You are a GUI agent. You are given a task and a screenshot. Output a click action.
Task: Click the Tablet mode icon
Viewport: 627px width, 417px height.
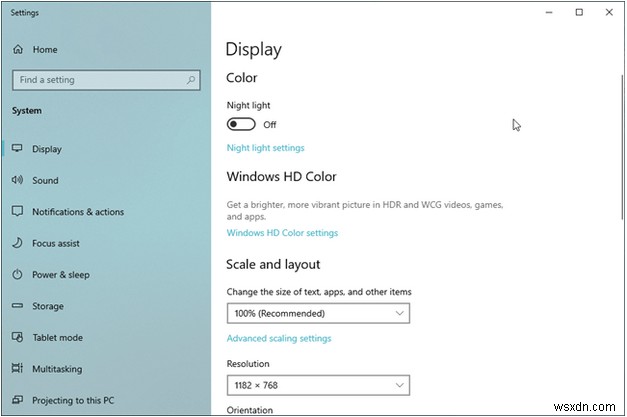[17, 337]
